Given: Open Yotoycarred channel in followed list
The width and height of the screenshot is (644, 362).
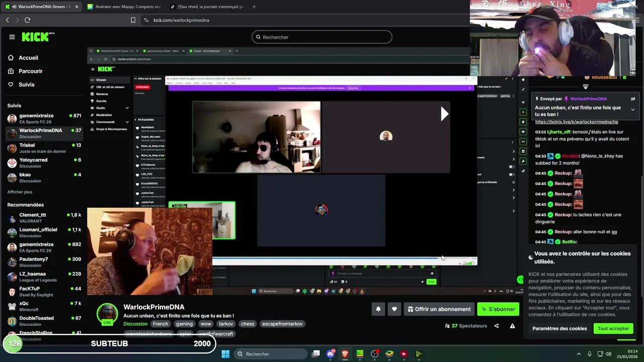Looking at the screenshot, I should [x=44, y=163].
